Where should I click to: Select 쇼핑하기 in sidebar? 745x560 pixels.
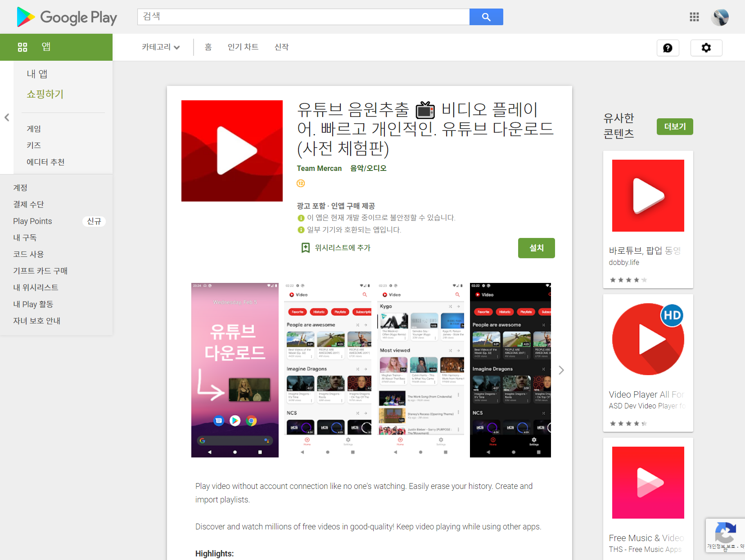tap(45, 94)
